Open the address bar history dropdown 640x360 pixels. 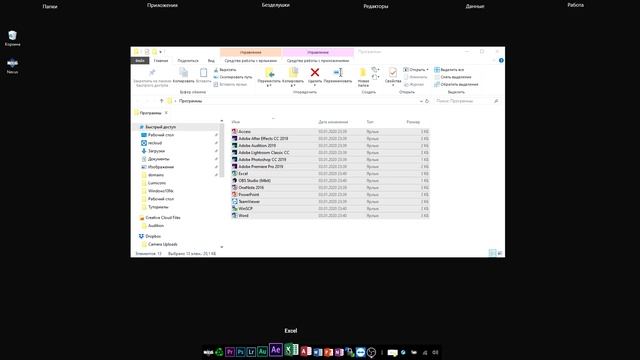[421, 101]
